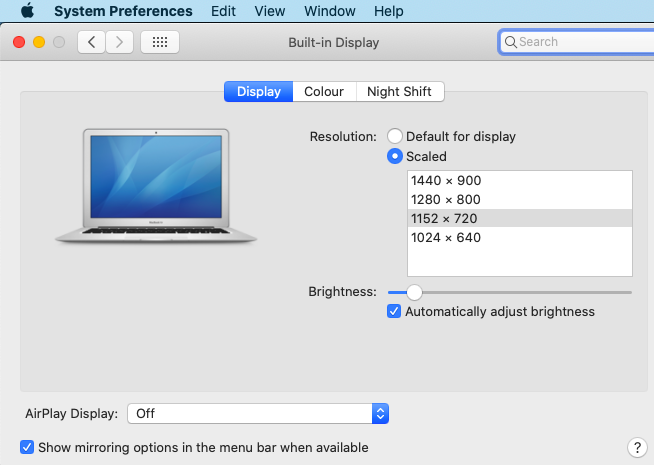Toggle Show mirroring options checkbox

point(27,447)
